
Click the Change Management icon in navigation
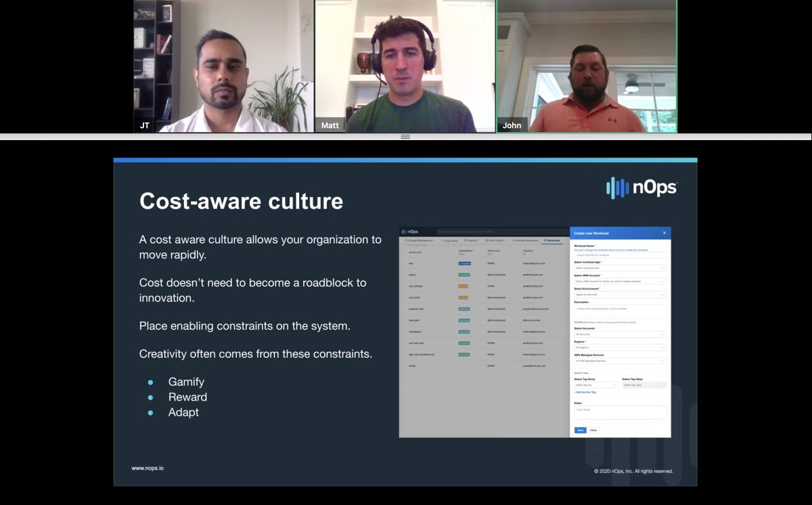406,240
